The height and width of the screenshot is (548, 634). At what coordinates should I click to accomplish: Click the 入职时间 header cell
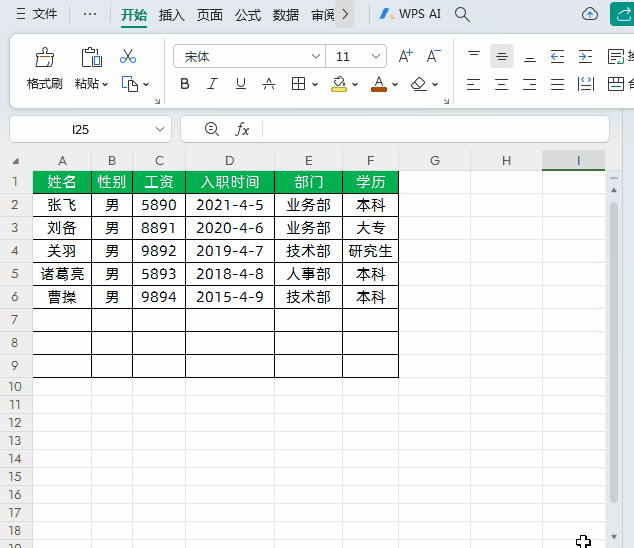click(230, 182)
